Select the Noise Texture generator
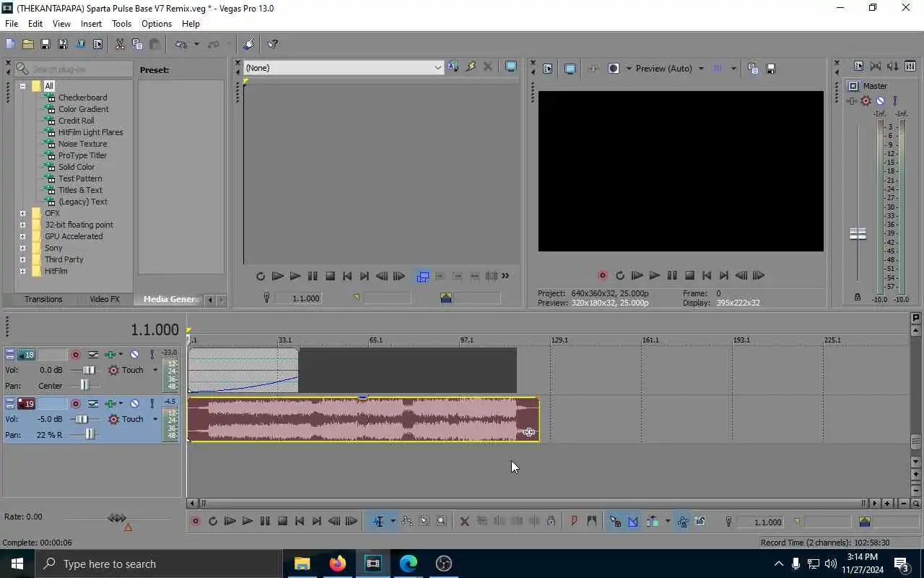 (82, 144)
